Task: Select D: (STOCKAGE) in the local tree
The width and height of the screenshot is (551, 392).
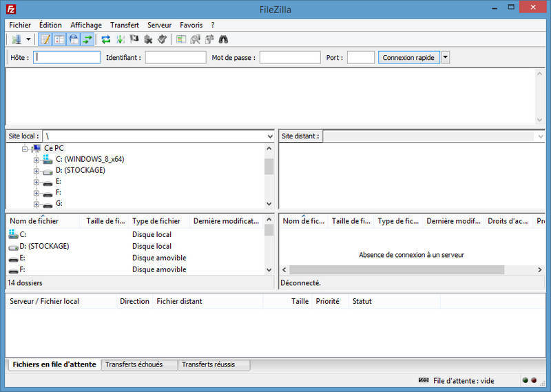Action: point(81,170)
